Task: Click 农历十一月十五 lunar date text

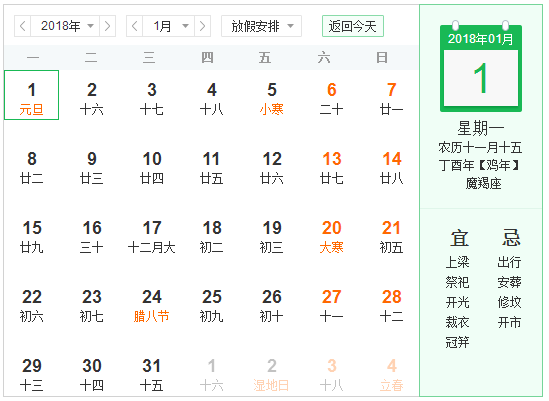Action: [x=480, y=147]
